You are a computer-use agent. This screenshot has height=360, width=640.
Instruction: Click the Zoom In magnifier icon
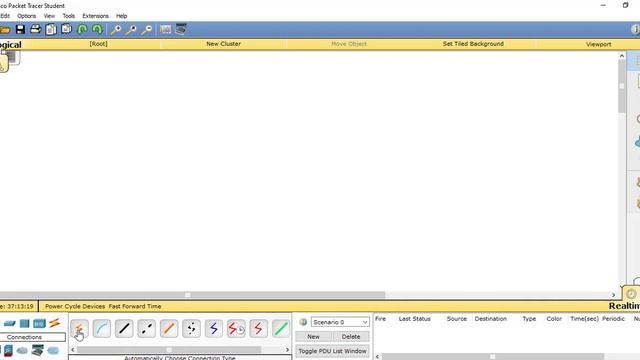tap(116, 29)
